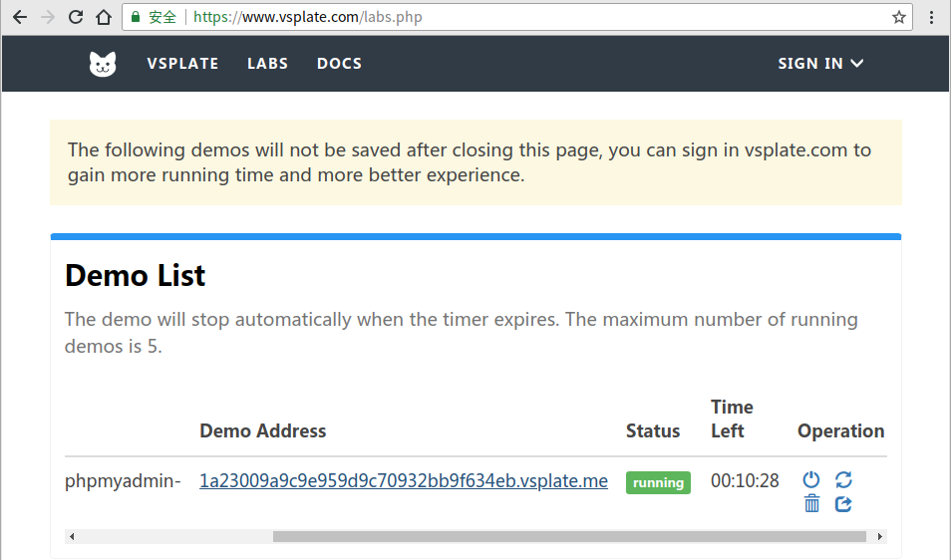Click the refresh icon to restart the demo
This screenshot has height=560, width=951.
pos(843,480)
